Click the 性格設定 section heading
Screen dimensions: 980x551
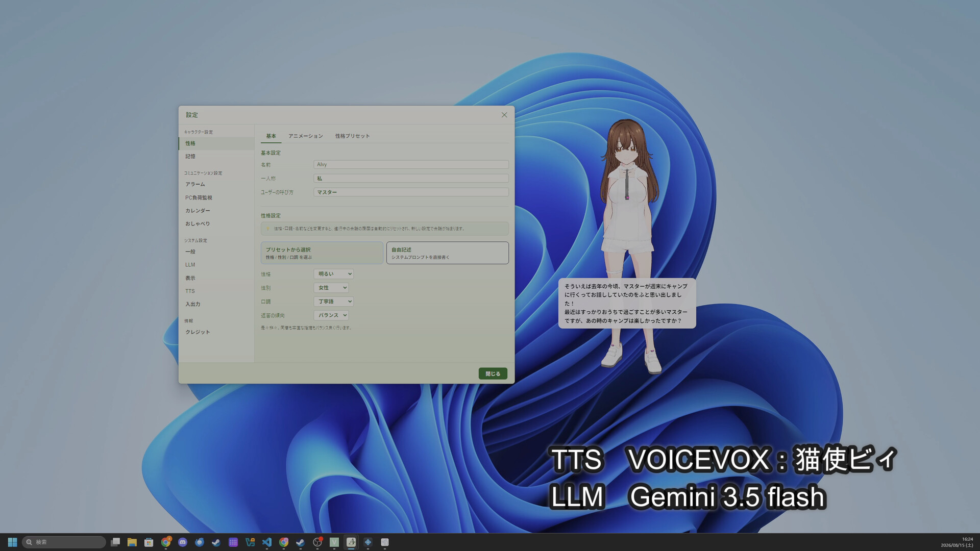tap(271, 215)
